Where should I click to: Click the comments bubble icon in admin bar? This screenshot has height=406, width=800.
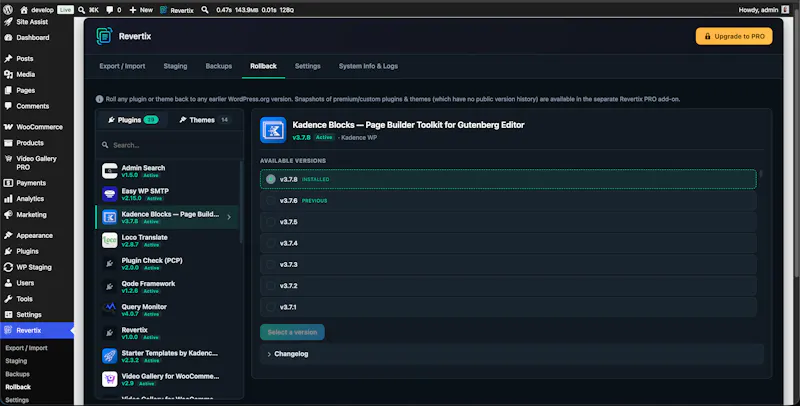pyautogui.click(x=109, y=10)
